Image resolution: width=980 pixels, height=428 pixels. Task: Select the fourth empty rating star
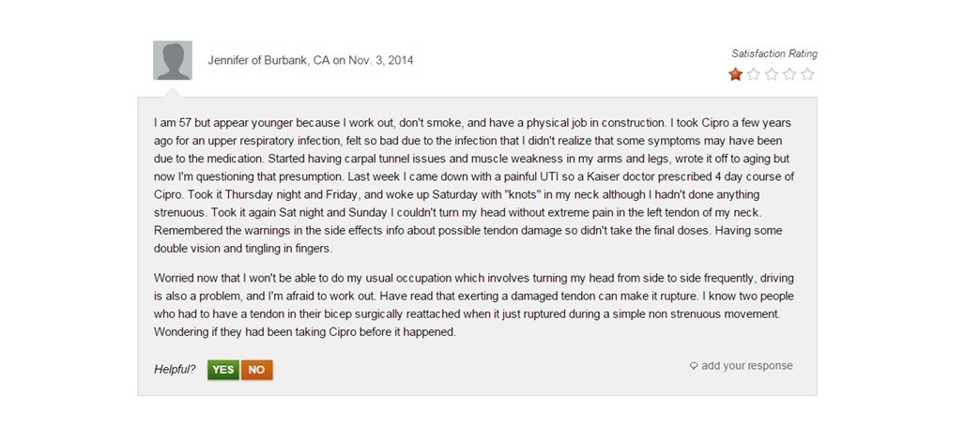[790, 74]
